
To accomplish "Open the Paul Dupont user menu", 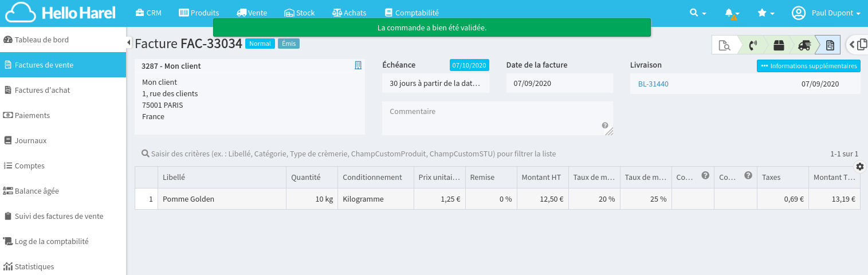I will [x=826, y=13].
